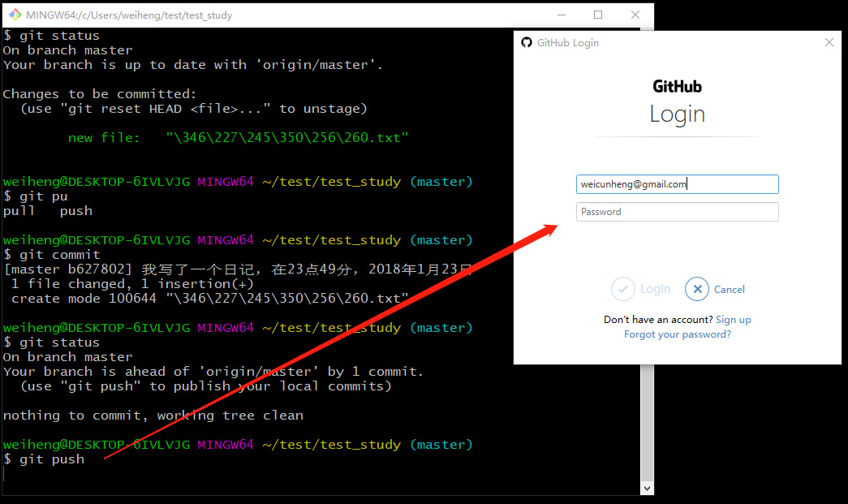Close the GitHub Login dialog

(x=829, y=42)
